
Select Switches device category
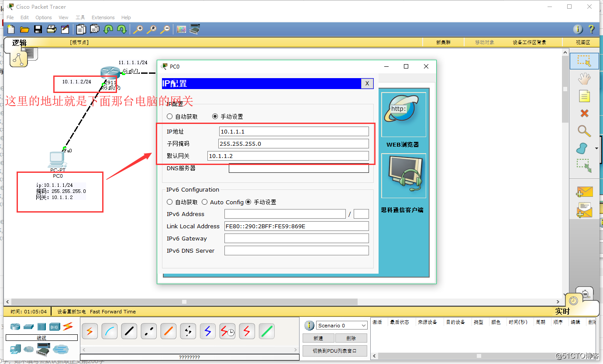click(28, 326)
